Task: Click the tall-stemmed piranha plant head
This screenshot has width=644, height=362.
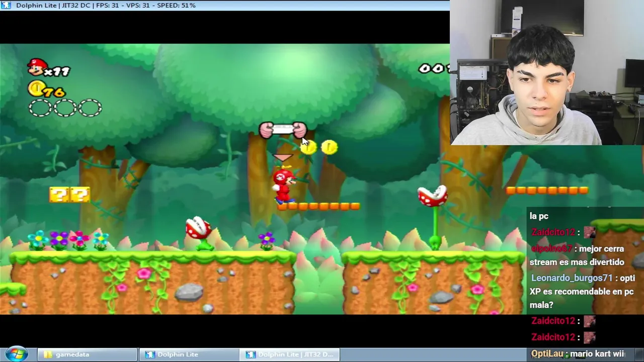Action: pos(433,196)
